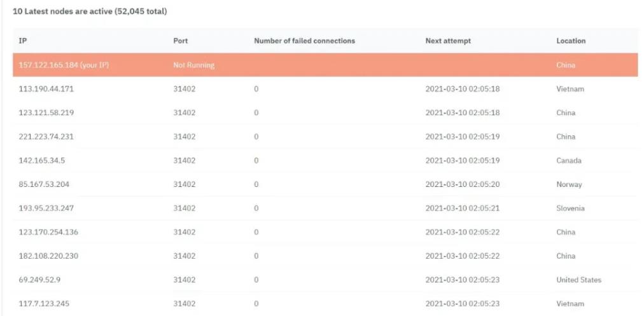
Task: Click the Slovenia location cell
Action: [x=570, y=208]
